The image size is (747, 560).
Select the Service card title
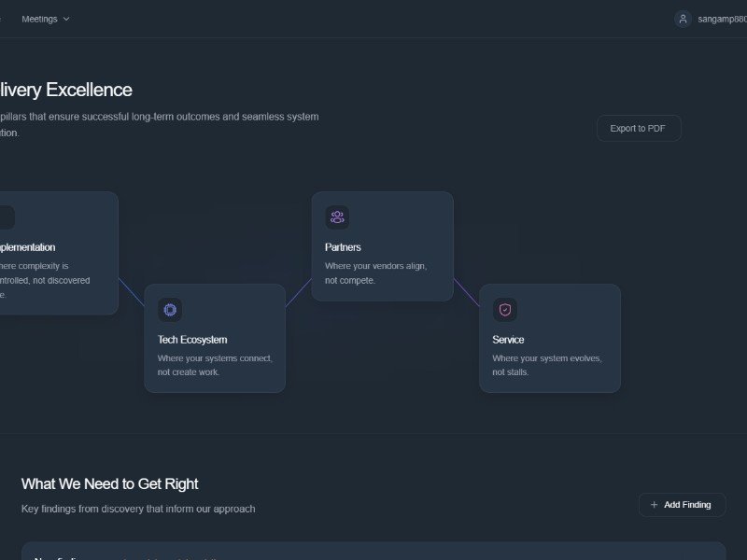pos(508,340)
